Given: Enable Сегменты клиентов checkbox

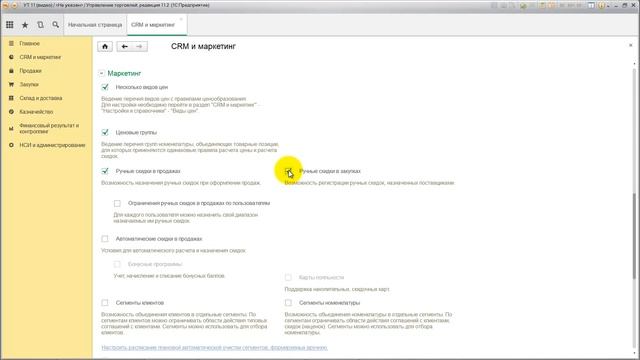Looking at the screenshot, I should [105, 302].
